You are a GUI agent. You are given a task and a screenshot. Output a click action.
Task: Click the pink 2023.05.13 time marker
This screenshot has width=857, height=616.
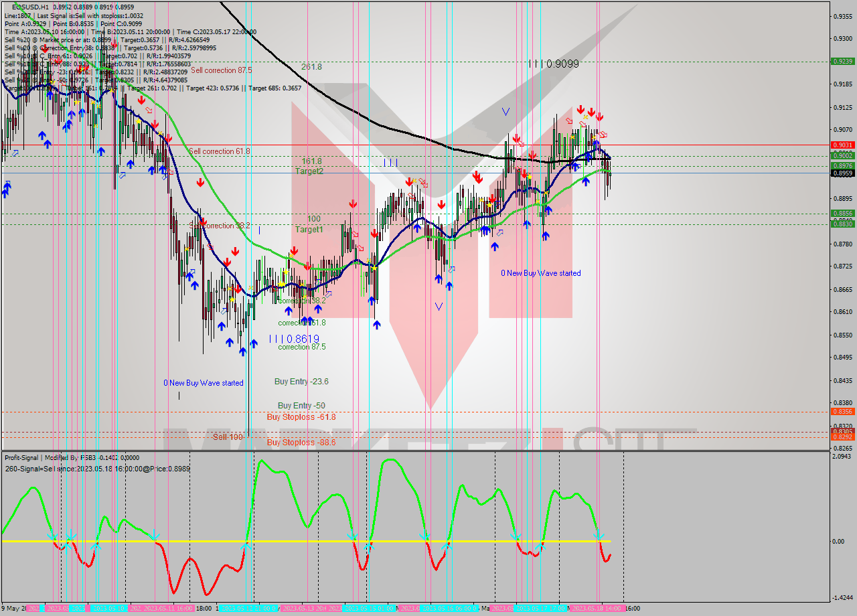[303, 609]
